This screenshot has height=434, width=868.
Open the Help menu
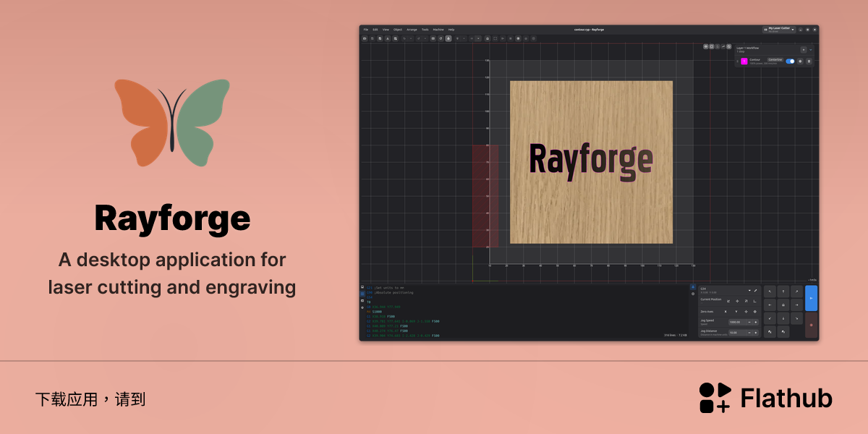click(451, 30)
